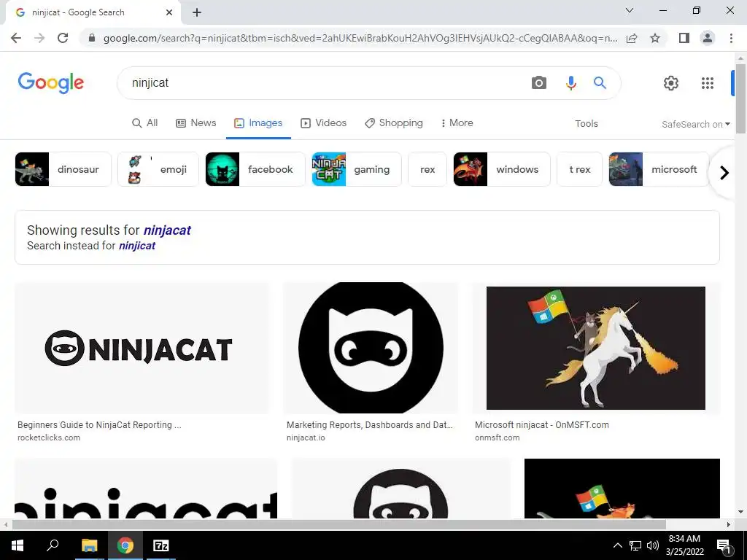Search instead for ninjicat link

pyautogui.click(x=137, y=246)
